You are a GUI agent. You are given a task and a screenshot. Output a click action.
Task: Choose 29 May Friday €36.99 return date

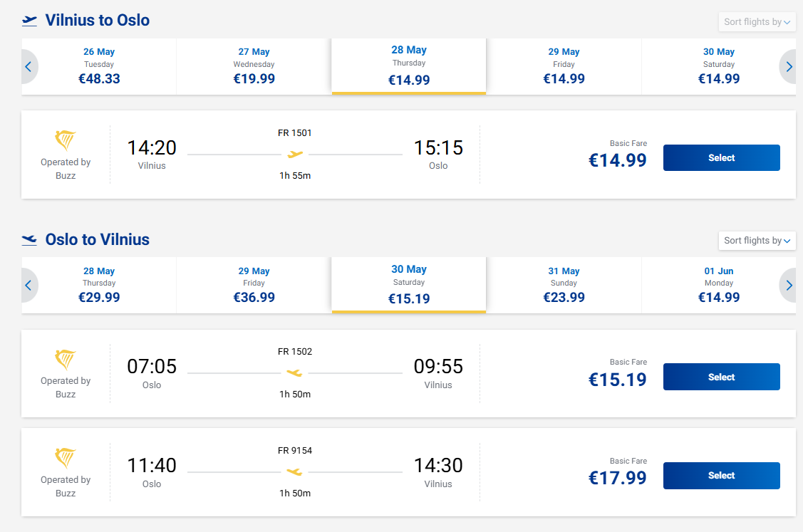pos(254,285)
